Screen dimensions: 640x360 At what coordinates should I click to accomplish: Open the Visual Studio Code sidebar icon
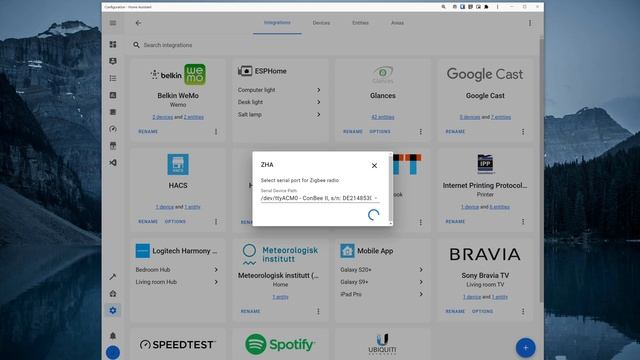tap(113, 163)
